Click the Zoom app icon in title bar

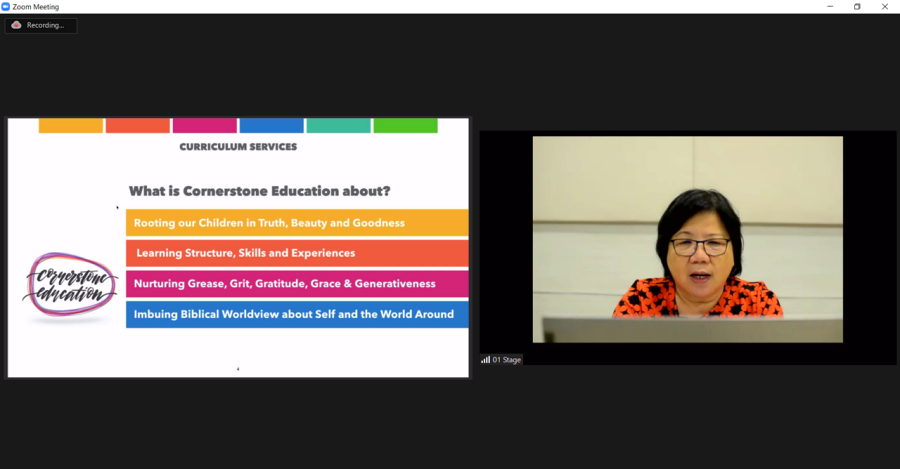[5, 7]
